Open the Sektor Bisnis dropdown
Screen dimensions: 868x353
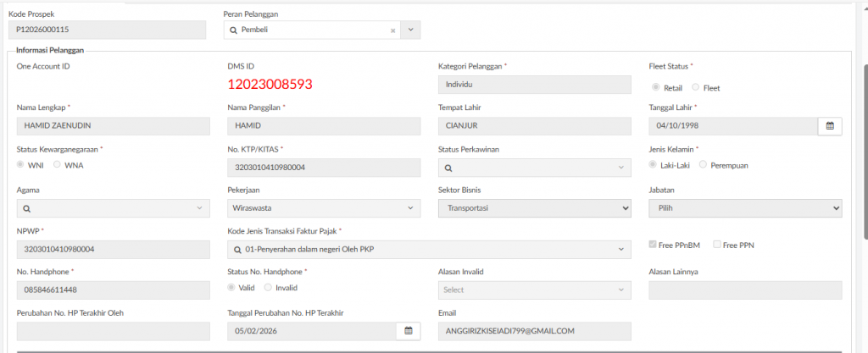coord(534,207)
